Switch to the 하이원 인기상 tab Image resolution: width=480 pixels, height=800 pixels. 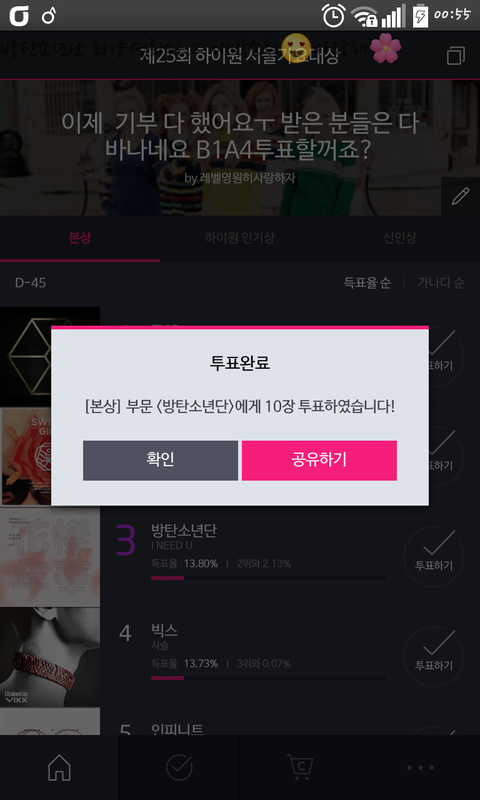coord(240,238)
